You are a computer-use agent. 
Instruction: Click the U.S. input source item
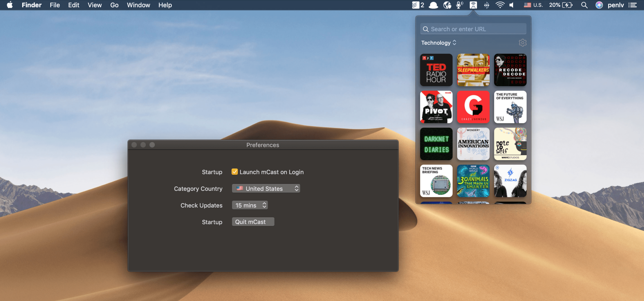[533, 5]
